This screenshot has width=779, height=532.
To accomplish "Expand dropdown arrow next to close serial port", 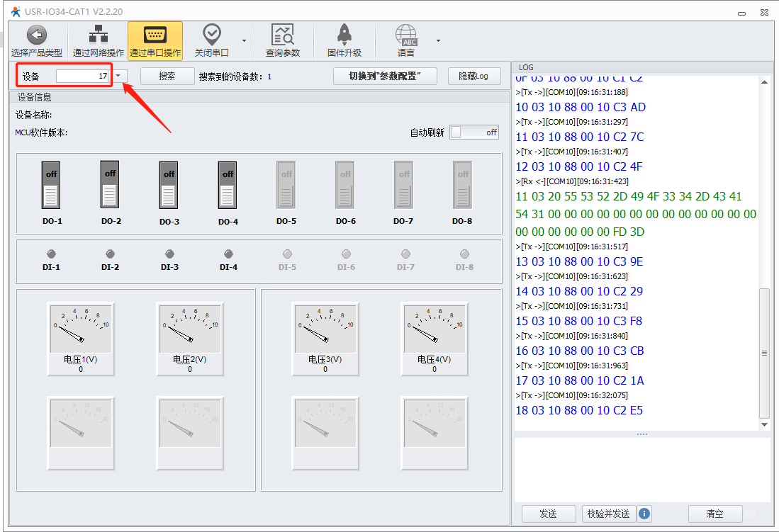I will click(244, 40).
